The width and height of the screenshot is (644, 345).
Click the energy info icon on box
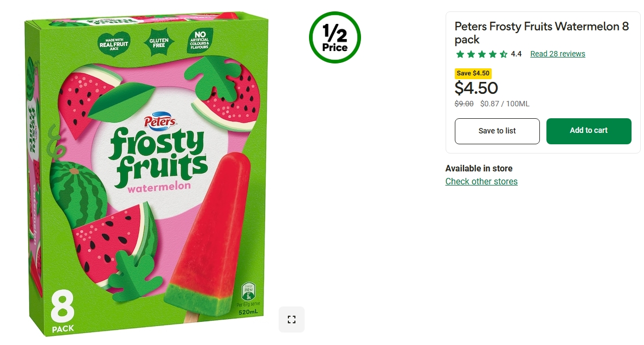(x=248, y=291)
